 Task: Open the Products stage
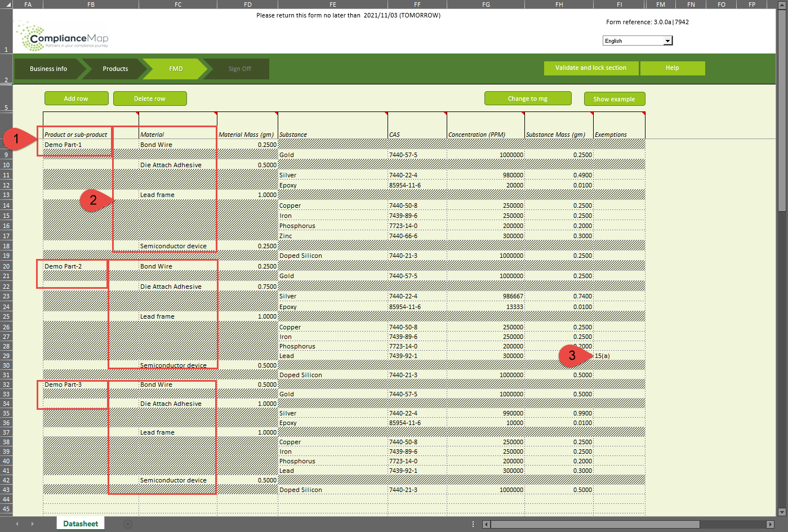point(114,68)
